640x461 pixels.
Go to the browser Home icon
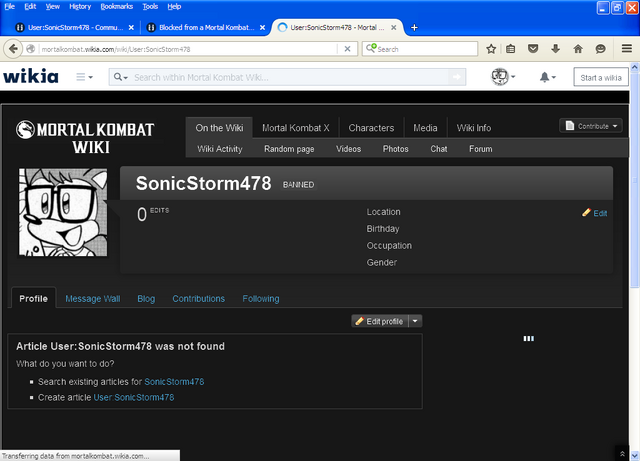point(578,49)
